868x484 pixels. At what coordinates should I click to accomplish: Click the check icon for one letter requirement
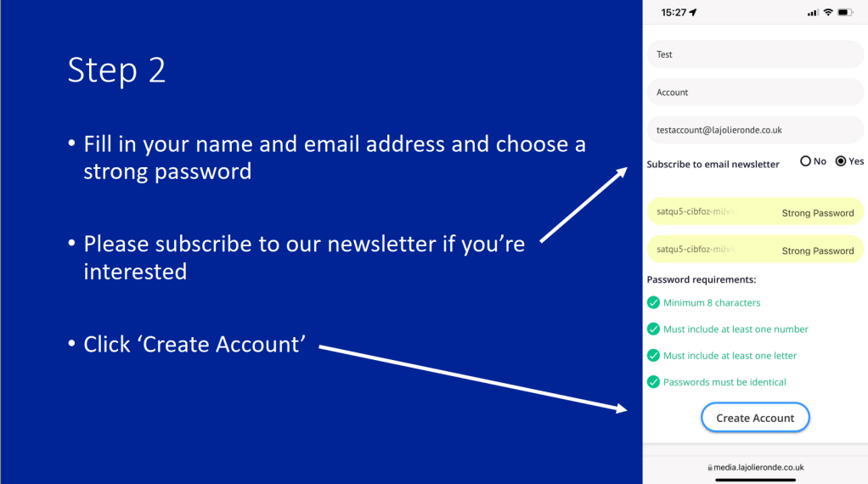coord(653,355)
